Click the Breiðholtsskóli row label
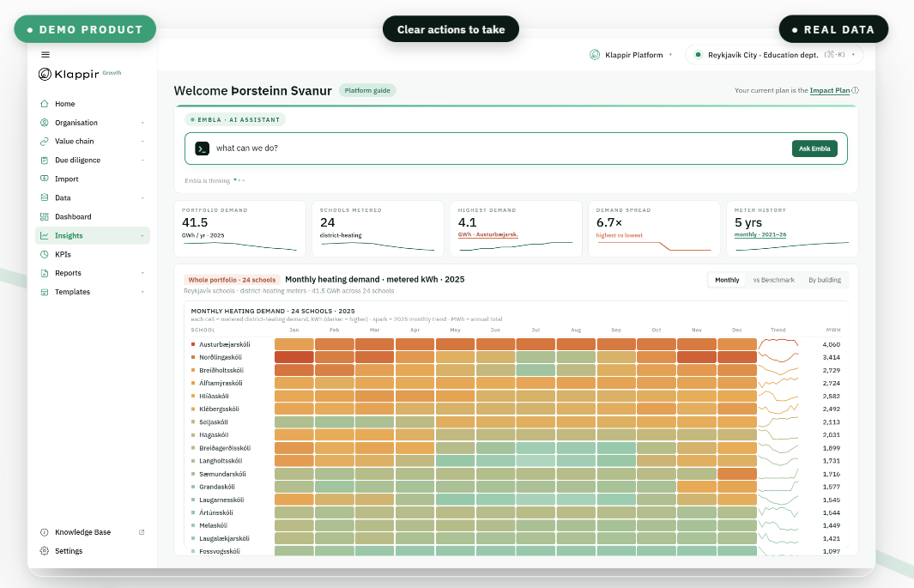 pos(221,371)
